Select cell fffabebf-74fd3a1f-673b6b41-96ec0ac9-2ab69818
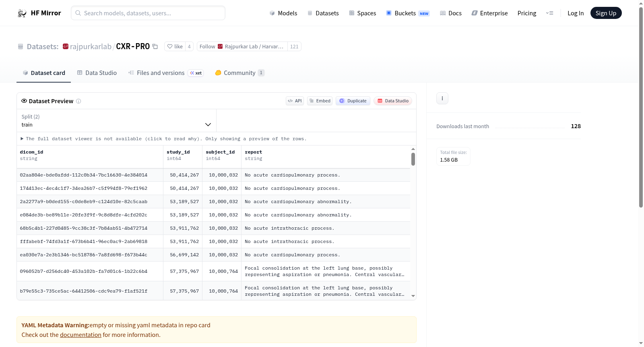This screenshot has height=347, width=644. (90, 242)
